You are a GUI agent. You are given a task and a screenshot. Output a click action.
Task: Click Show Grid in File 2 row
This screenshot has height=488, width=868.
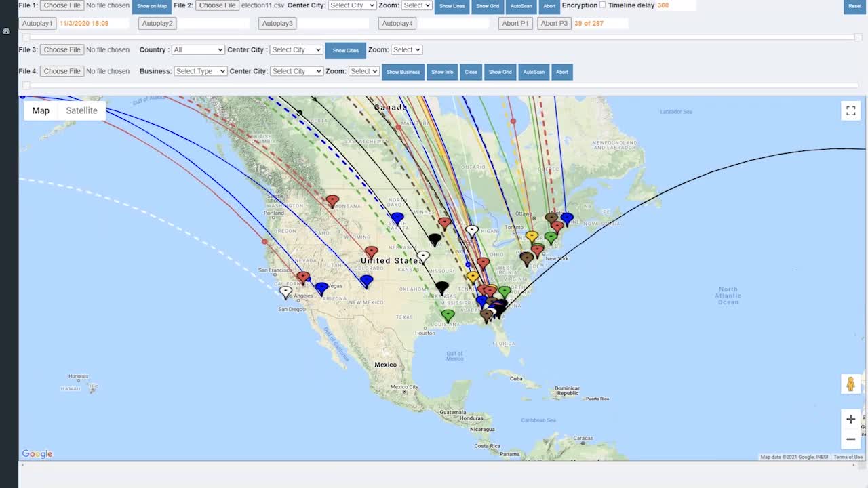point(488,6)
